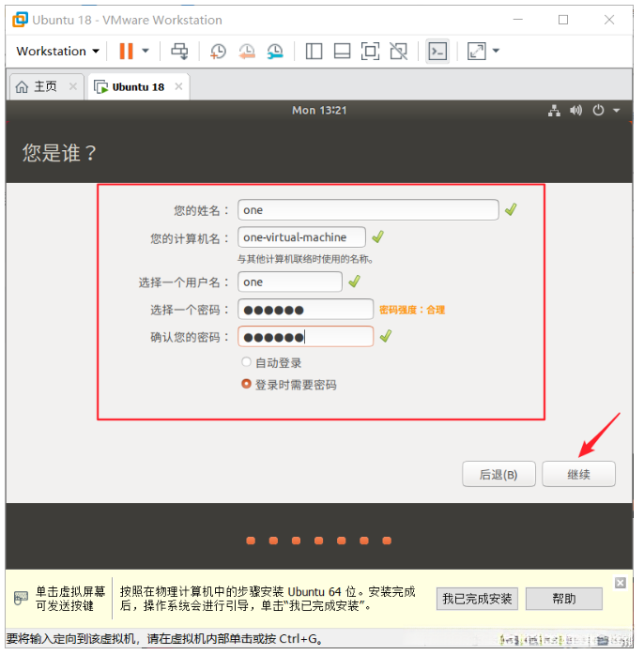Open the Ubuntu system menu arrow
The width and height of the screenshot is (644, 655).
pyautogui.click(x=617, y=111)
